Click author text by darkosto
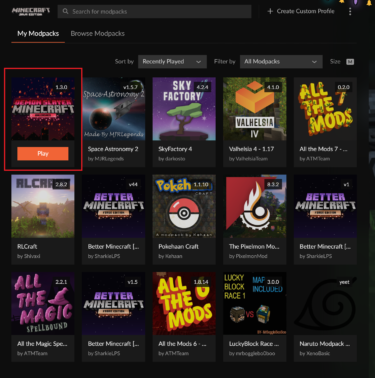375x378 pixels. point(172,159)
